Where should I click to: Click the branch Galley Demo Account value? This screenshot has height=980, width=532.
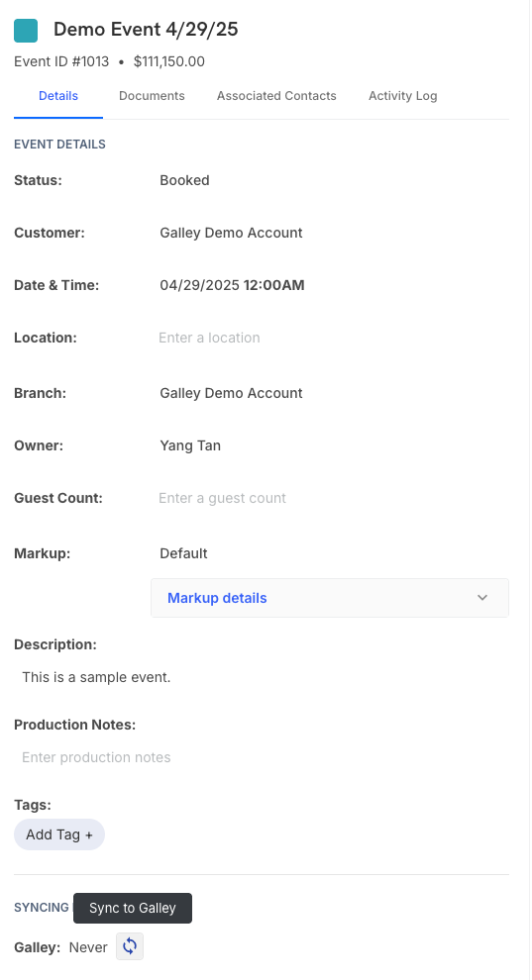[x=231, y=393]
